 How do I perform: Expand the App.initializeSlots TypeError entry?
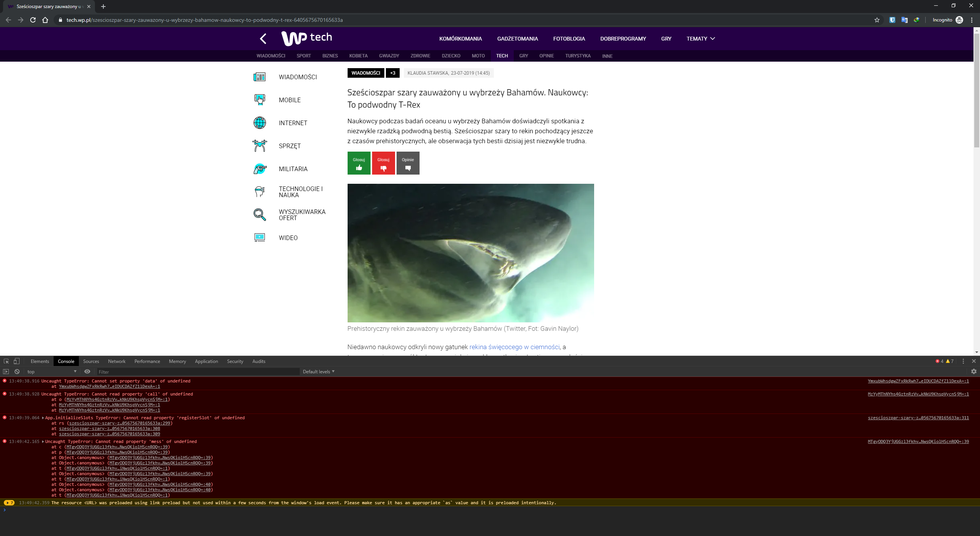(x=43, y=418)
